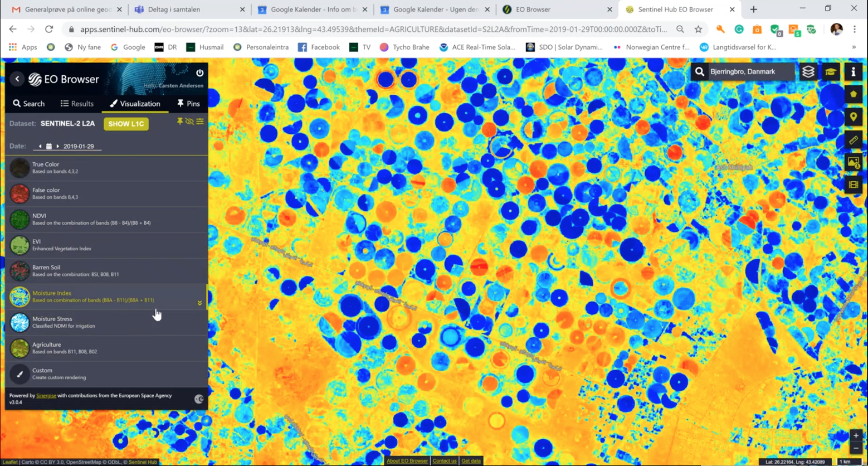Activate the point-of-interest marker tool
The width and height of the screenshot is (868, 466).
(x=853, y=117)
